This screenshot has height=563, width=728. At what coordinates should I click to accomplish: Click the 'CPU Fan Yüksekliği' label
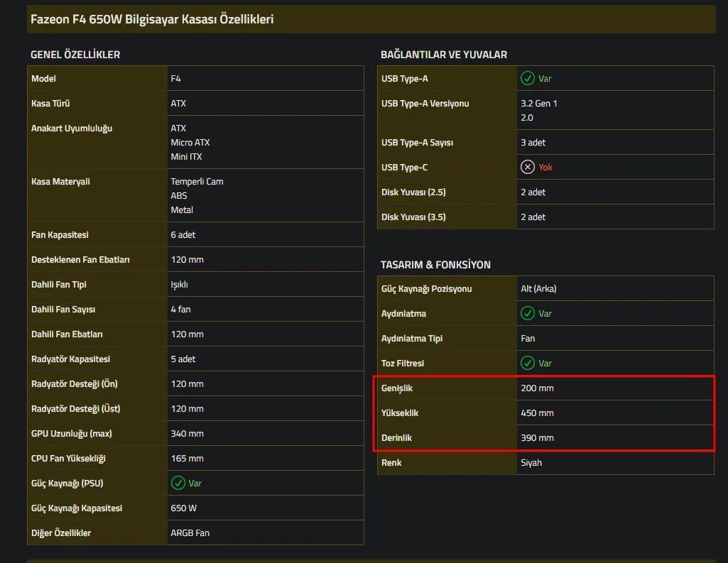(68, 459)
